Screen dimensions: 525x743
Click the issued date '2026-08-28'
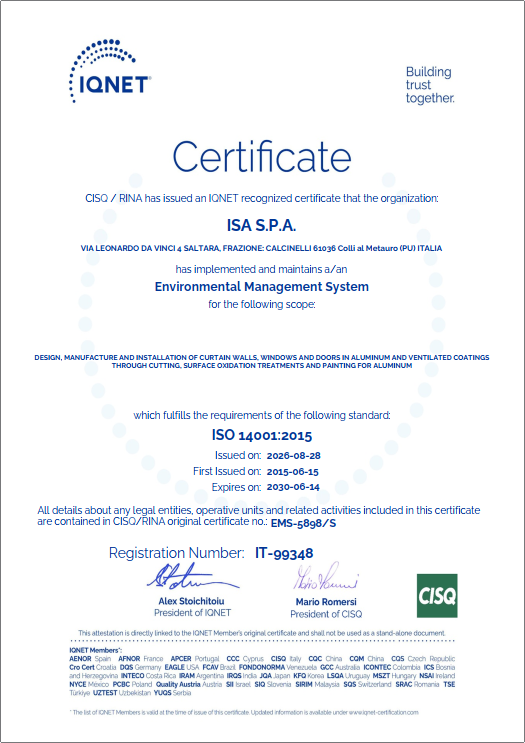293,456
